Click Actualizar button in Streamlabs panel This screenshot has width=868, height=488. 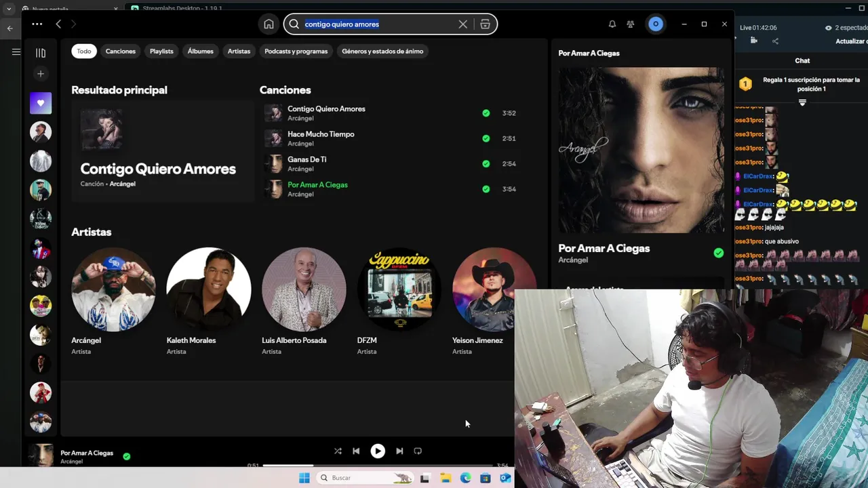852,41
